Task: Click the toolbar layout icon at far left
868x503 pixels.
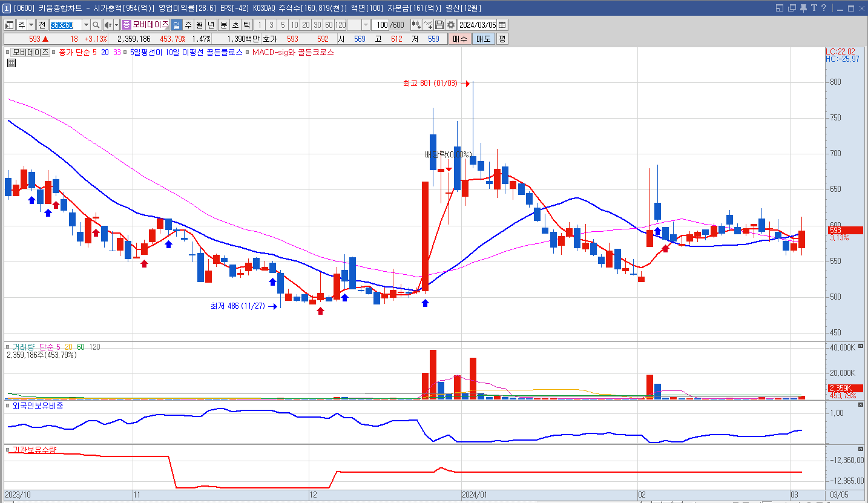Action: pos(10,25)
